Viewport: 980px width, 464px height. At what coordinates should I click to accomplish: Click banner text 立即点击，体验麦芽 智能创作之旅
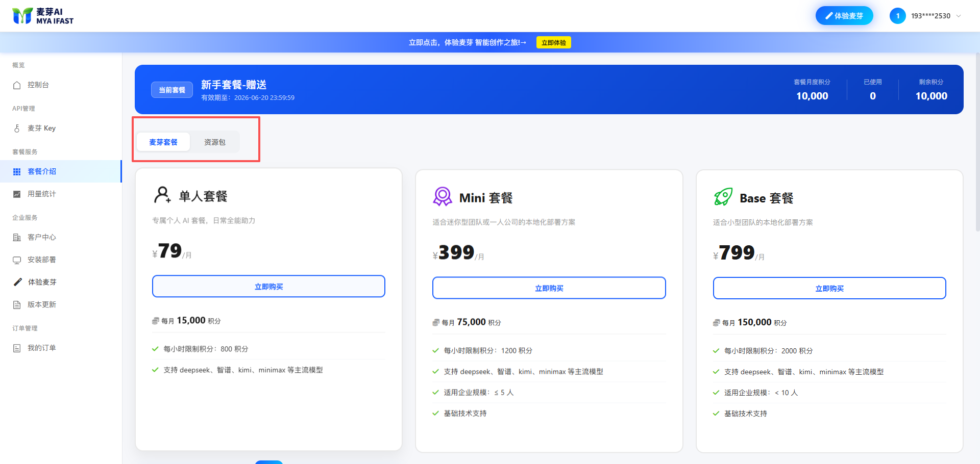click(x=468, y=43)
